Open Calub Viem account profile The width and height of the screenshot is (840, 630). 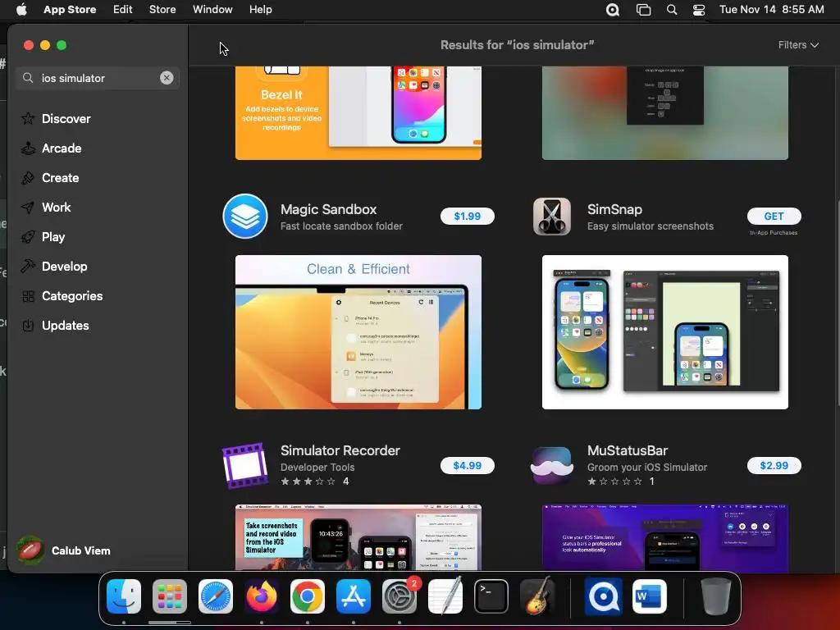tap(64, 550)
